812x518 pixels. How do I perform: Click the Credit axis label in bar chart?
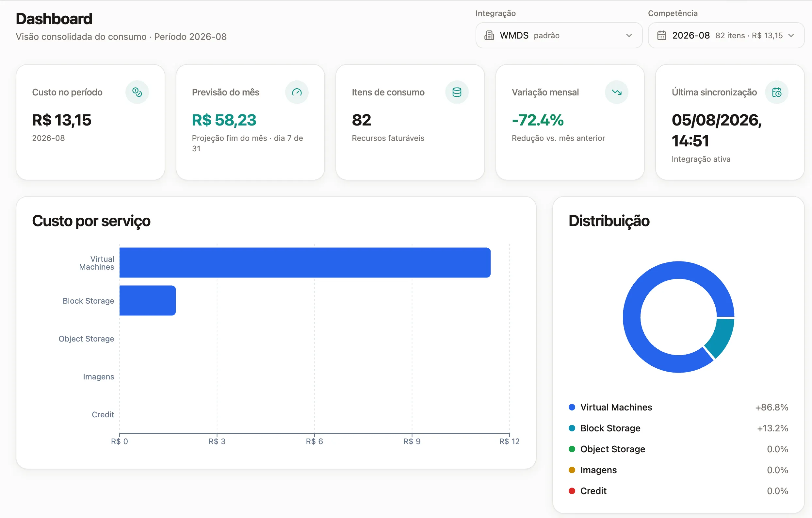coord(103,414)
